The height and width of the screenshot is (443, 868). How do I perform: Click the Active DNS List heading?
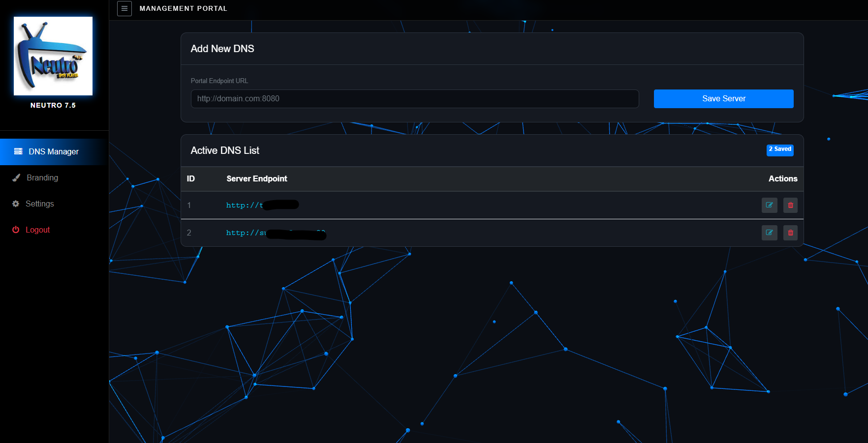pyautogui.click(x=225, y=150)
